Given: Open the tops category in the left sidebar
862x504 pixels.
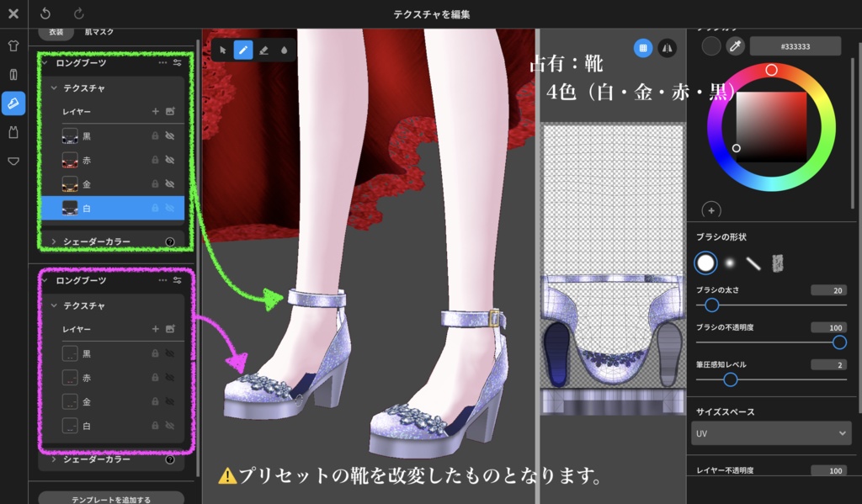Looking at the screenshot, I should pyautogui.click(x=12, y=45).
